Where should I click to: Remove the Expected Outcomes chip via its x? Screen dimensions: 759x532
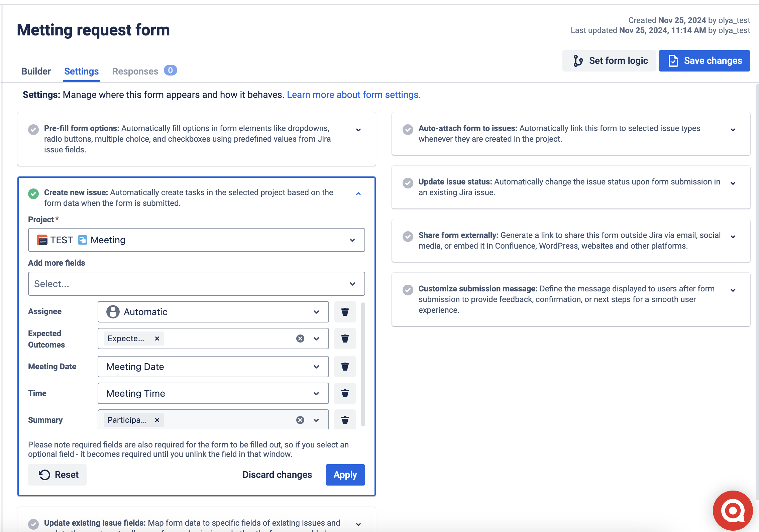pyautogui.click(x=157, y=338)
